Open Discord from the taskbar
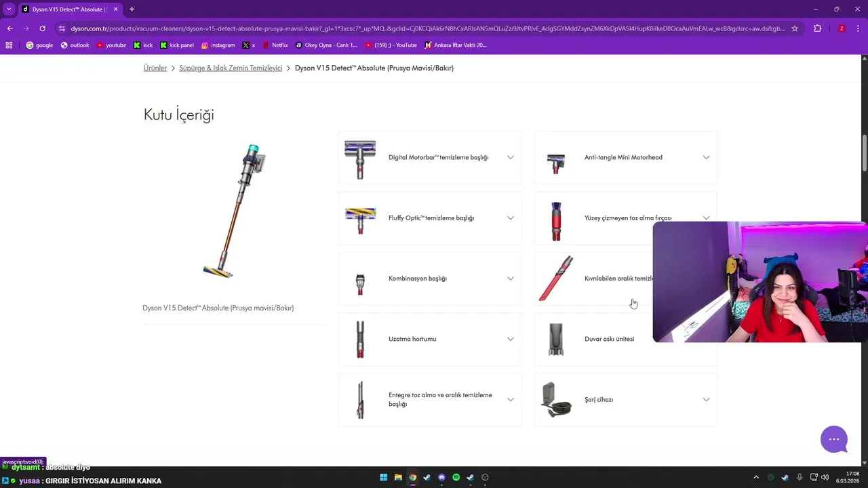 [441, 477]
